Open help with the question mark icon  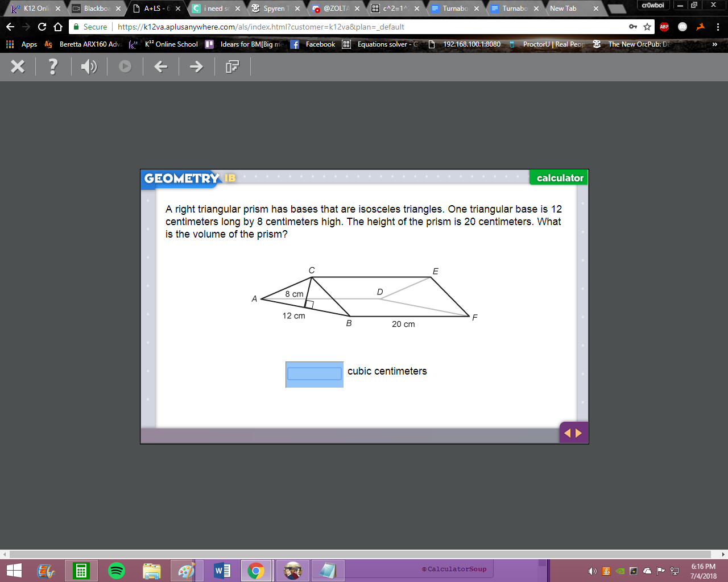53,66
